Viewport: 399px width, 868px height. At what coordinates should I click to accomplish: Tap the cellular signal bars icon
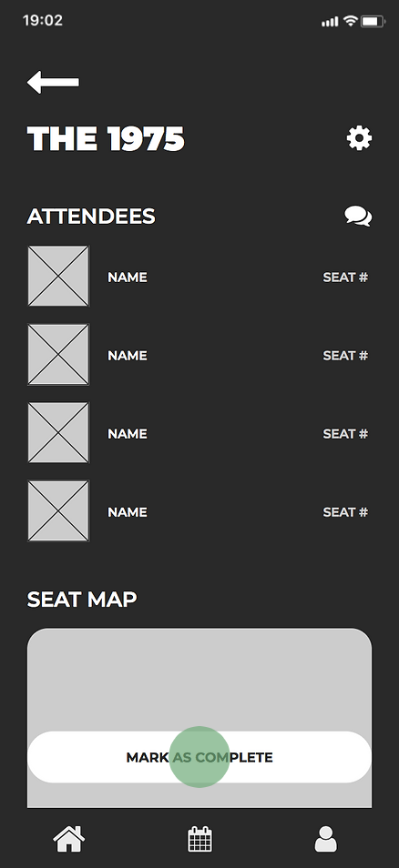330,22
